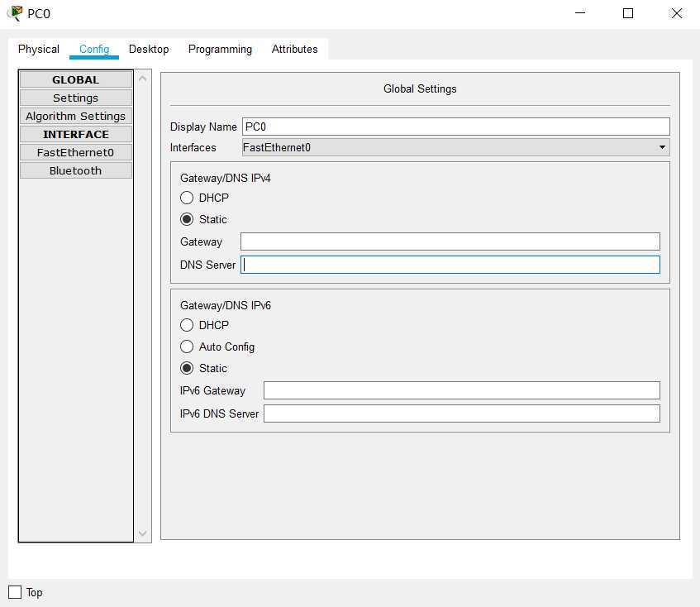Open Bluetooth interface settings
The image size is (700, 607).
75,170
